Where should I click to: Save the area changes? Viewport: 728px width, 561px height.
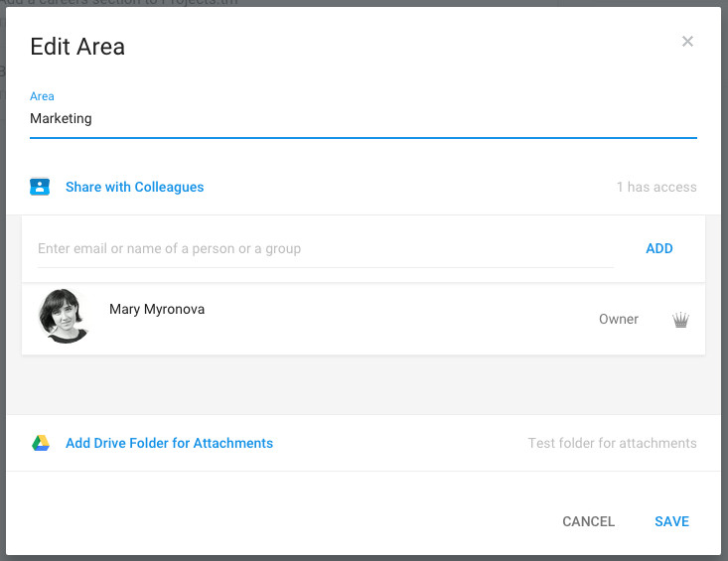[x=671, y=521]
